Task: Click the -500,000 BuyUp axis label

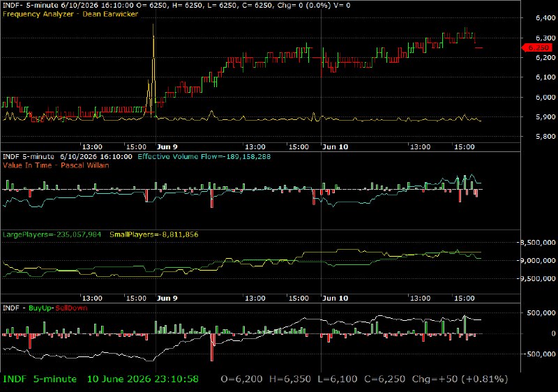Action: click(x=539, y=354)
